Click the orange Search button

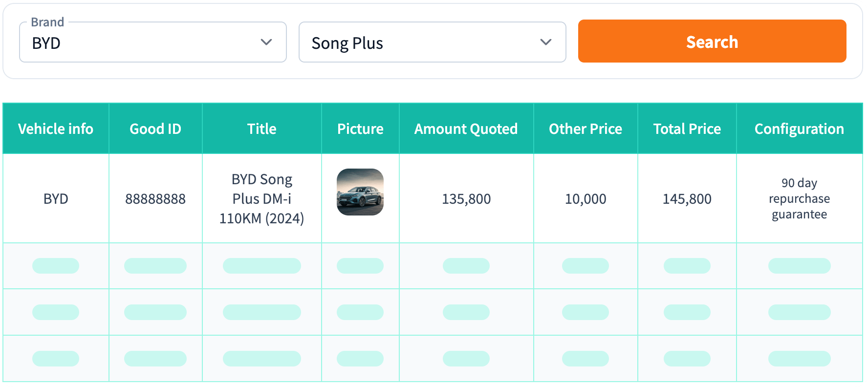click(x=712, y=42)
